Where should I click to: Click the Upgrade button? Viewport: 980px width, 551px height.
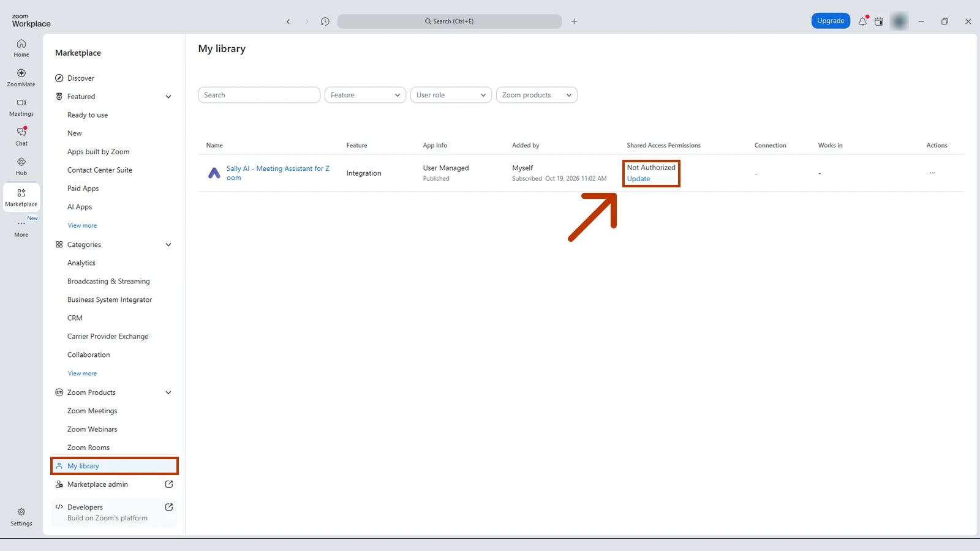pos(831,21)
